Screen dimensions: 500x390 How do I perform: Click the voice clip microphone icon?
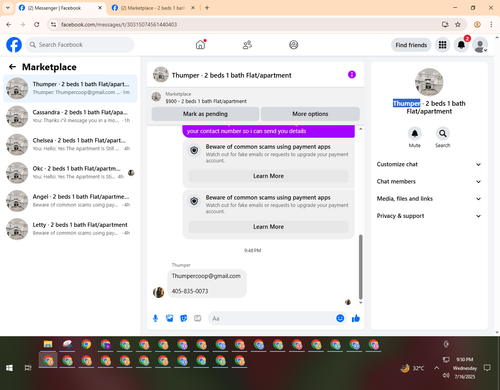pos(155,318)
